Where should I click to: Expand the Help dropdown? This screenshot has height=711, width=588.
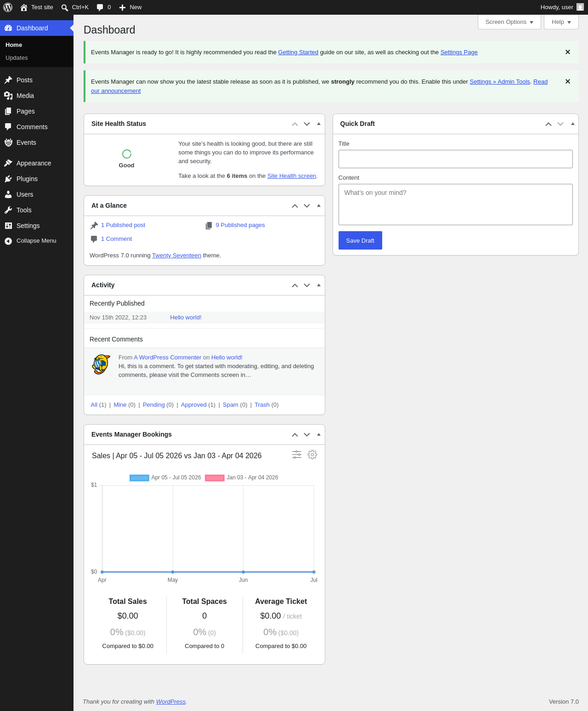[x=561, y=22]
